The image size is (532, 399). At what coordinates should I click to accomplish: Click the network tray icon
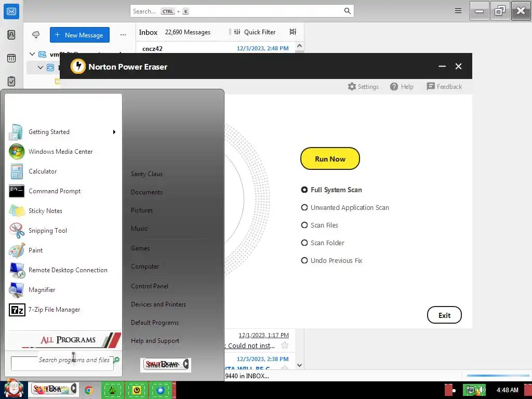[x=471, y=390]
